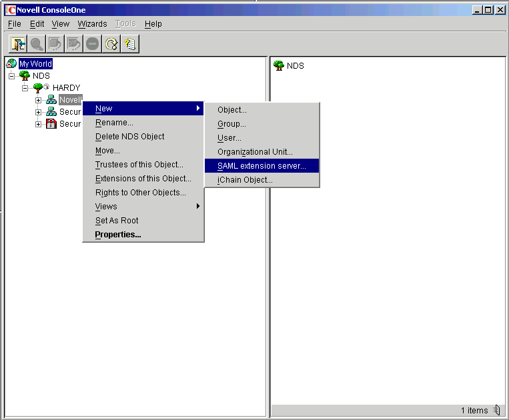Image resolution: width=509 pixels, height=420 pixels.
Task: Choose User... in New submenu
Action: (x=262, y=138)
